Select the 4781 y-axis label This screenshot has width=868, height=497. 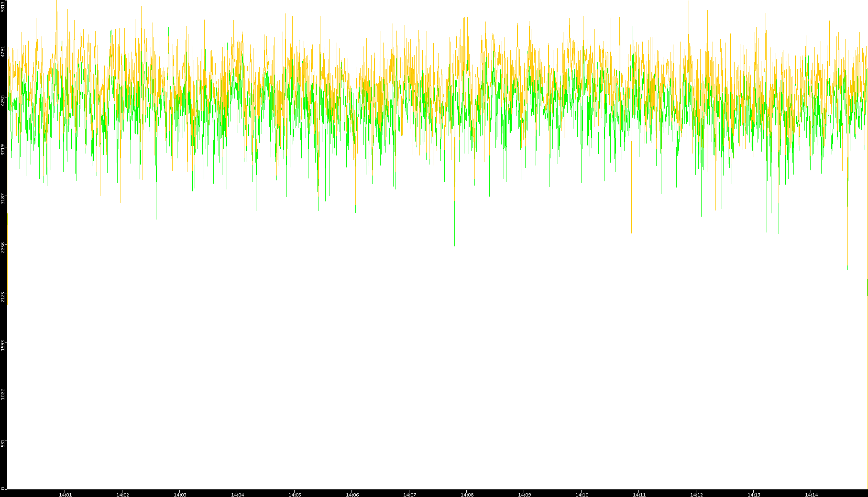(x=3, y=52)
